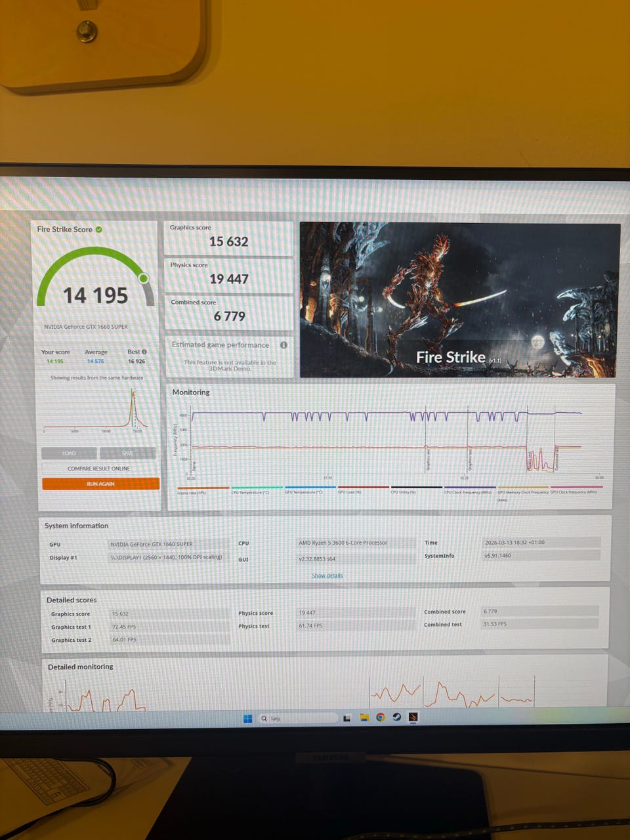Select the CPU field AMD Ryzen 5 3600
The width and height of the screenshot is (630, 840).
(356, 543)
